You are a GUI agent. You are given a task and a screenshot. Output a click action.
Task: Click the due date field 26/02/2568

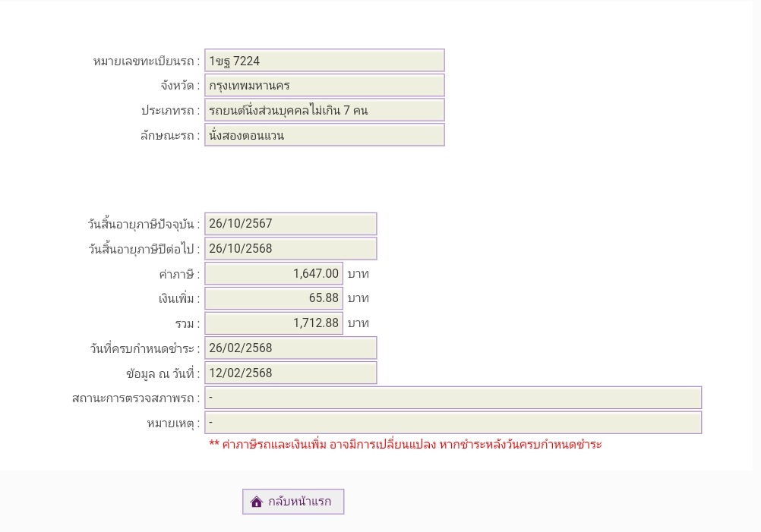point(290,348)
